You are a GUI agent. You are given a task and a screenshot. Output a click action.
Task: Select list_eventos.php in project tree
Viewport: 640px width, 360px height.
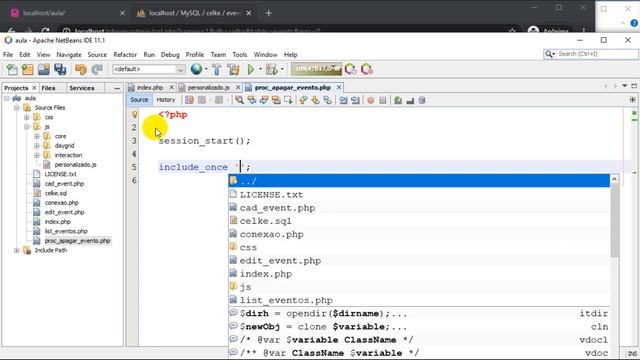click(x=66, y=231)
